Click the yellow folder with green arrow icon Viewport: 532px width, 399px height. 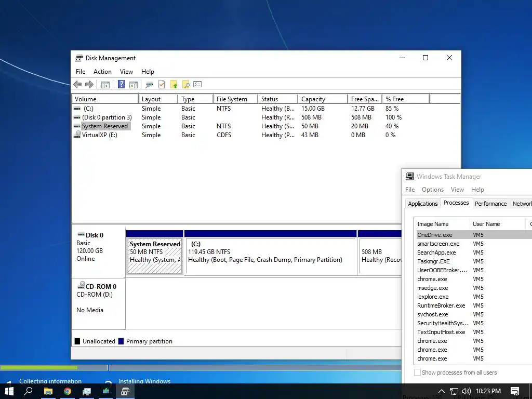click(174, 84)
